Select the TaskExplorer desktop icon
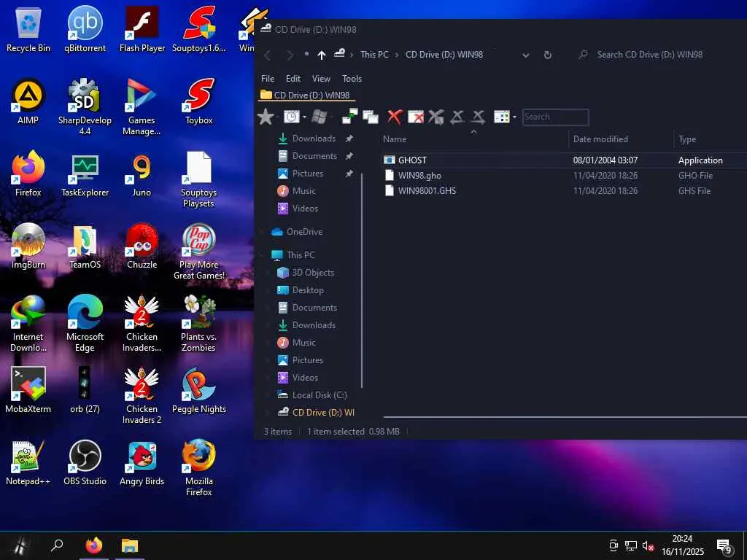Screen dimensions: 747x560 point(85,174)
